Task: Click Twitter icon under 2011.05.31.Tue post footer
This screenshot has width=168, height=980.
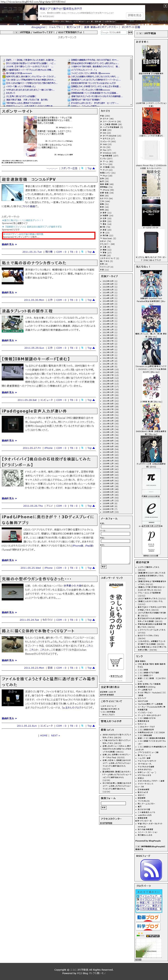Action: click(82, 251)
